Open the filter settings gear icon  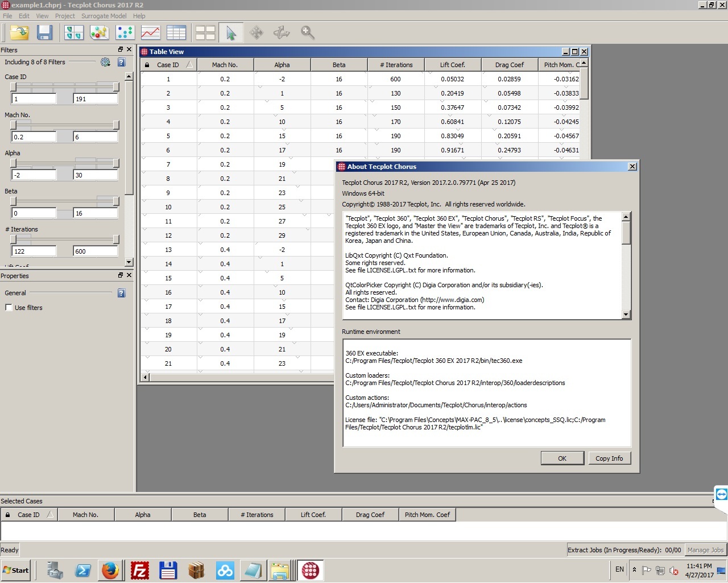pyautogui.click(x=105, y=62)
